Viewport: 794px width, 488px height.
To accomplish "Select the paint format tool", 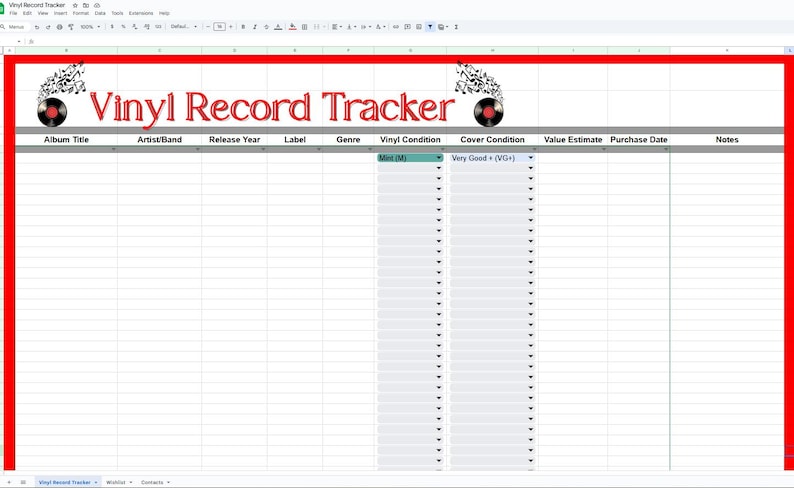I will (71, 27).
